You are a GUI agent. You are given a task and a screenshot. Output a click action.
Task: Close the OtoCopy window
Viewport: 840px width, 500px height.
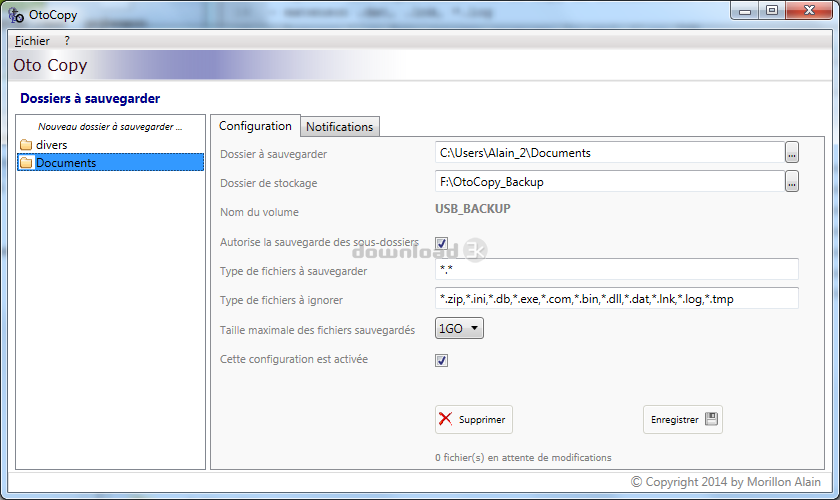[x=809, y=11]
